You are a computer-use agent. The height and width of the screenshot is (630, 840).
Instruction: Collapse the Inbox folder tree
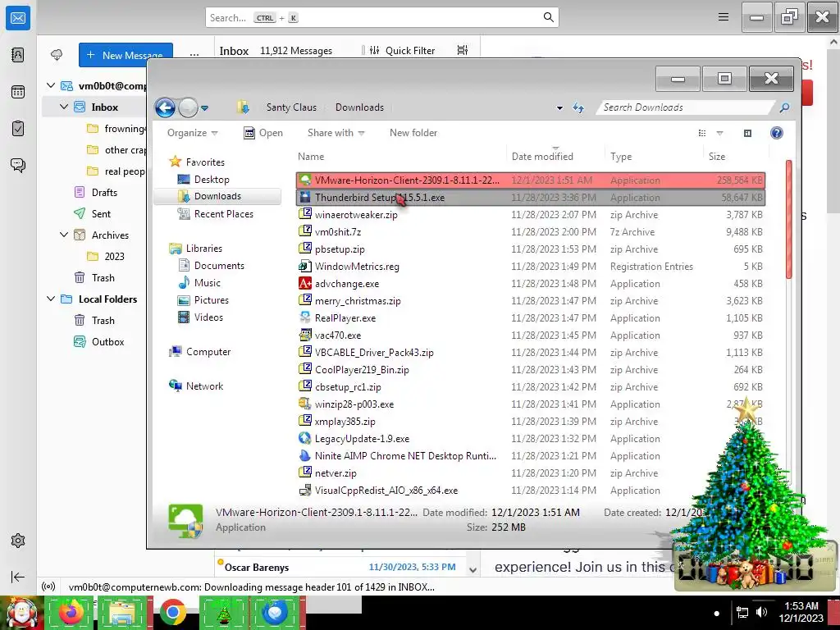(64, 107)
